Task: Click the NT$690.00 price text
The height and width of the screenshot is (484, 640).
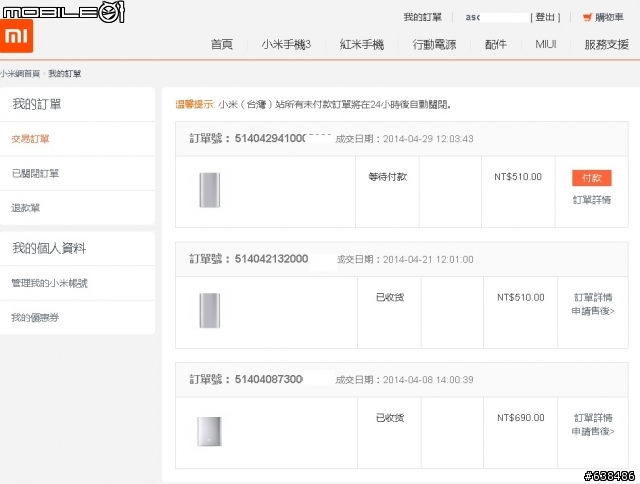Action: point(520,417)
